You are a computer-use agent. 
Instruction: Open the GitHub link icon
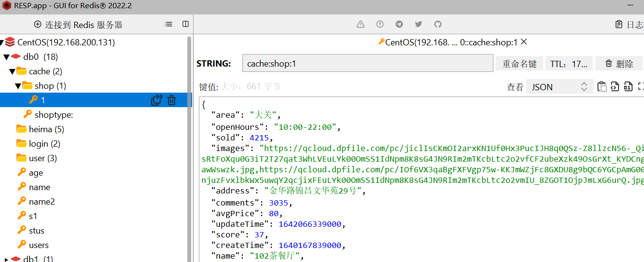(438, 24)
